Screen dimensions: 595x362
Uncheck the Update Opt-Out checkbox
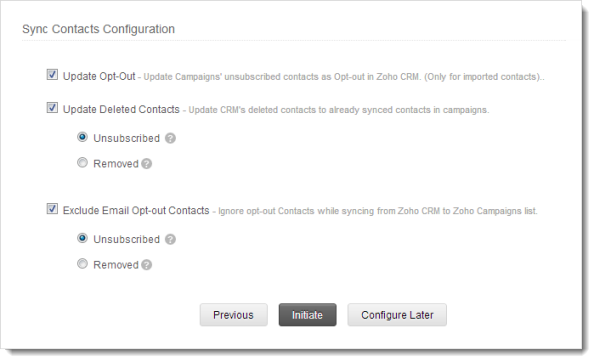[52, 75]
